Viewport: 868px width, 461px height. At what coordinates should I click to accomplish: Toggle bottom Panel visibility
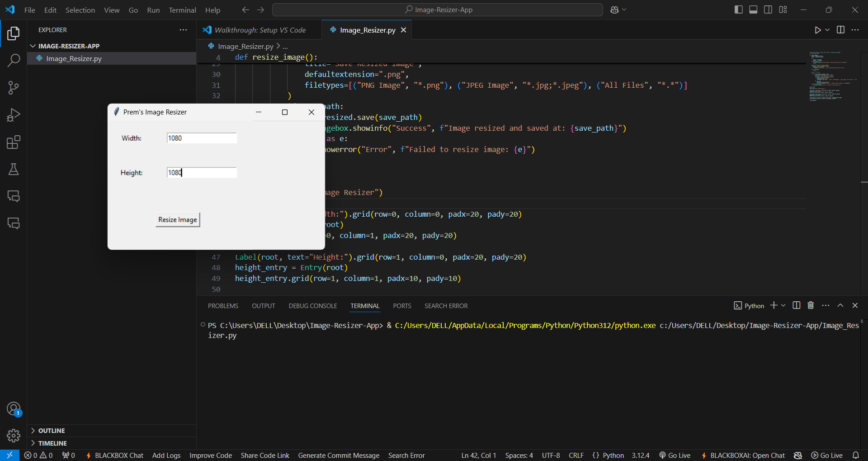(753, 10)
